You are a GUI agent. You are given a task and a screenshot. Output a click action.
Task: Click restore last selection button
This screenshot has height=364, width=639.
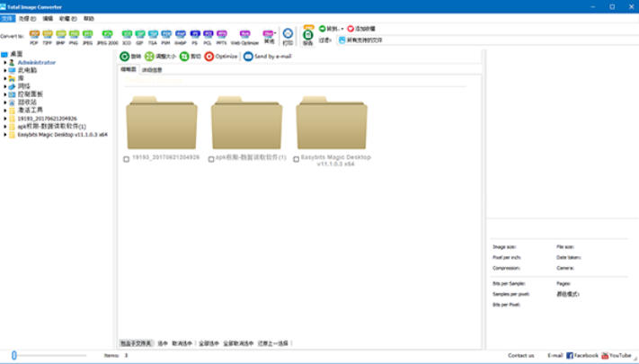point(273,343)
